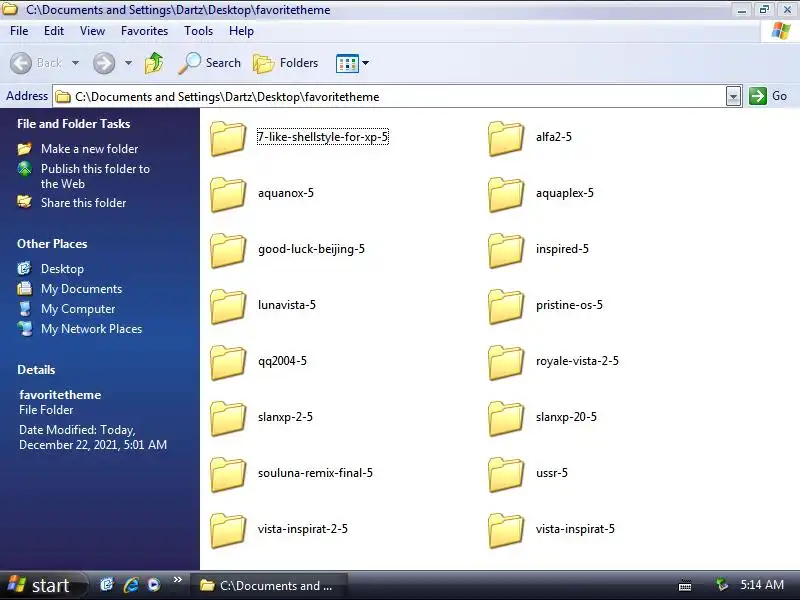
Task: Click the 5:14 AM taskbar clock
Action: (762, 585)
